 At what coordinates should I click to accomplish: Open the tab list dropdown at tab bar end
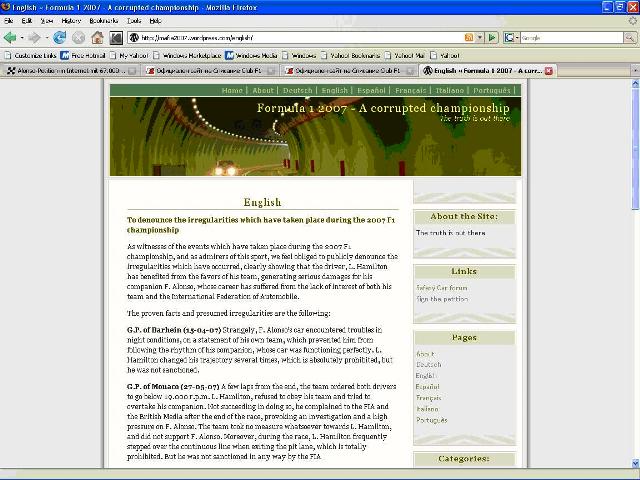[x=635, y=71]
